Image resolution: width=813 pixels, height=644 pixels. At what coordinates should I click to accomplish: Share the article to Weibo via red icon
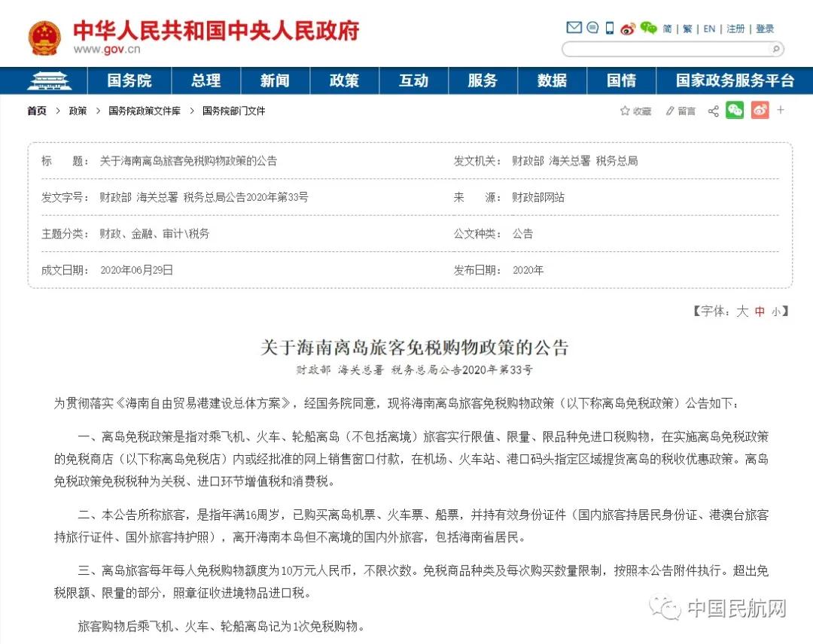pyautogui.click(x=759, y=111)
